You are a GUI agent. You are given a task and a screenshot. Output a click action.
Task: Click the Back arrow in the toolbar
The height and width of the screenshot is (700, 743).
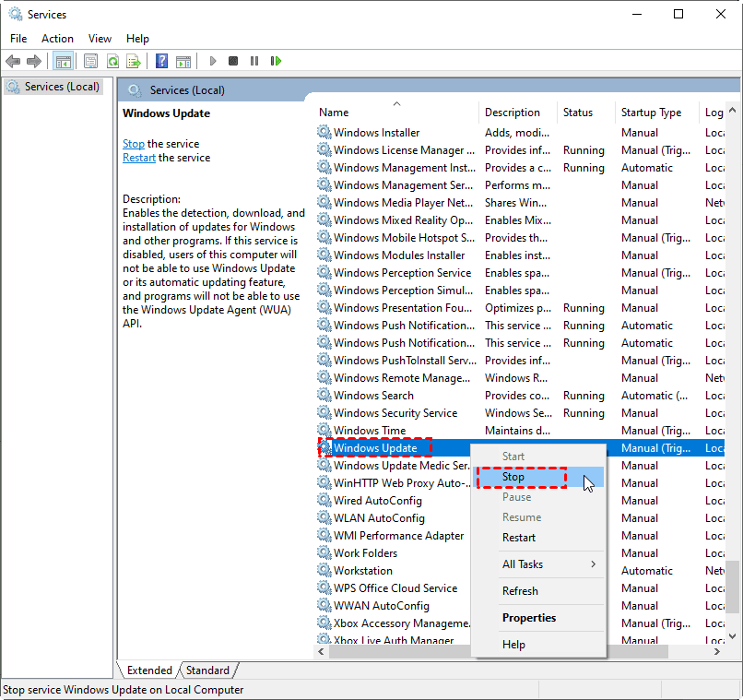click(x=13, y=62)
